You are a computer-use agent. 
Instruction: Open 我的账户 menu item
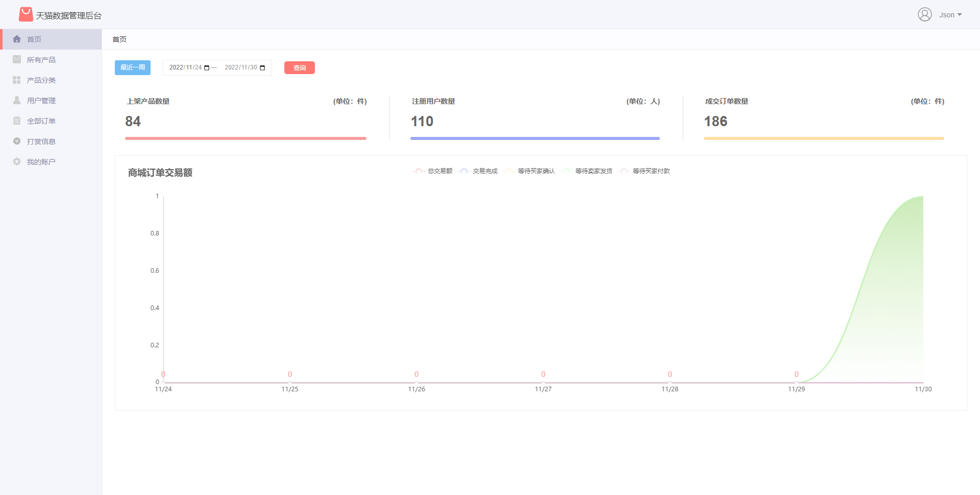(51, 162)
